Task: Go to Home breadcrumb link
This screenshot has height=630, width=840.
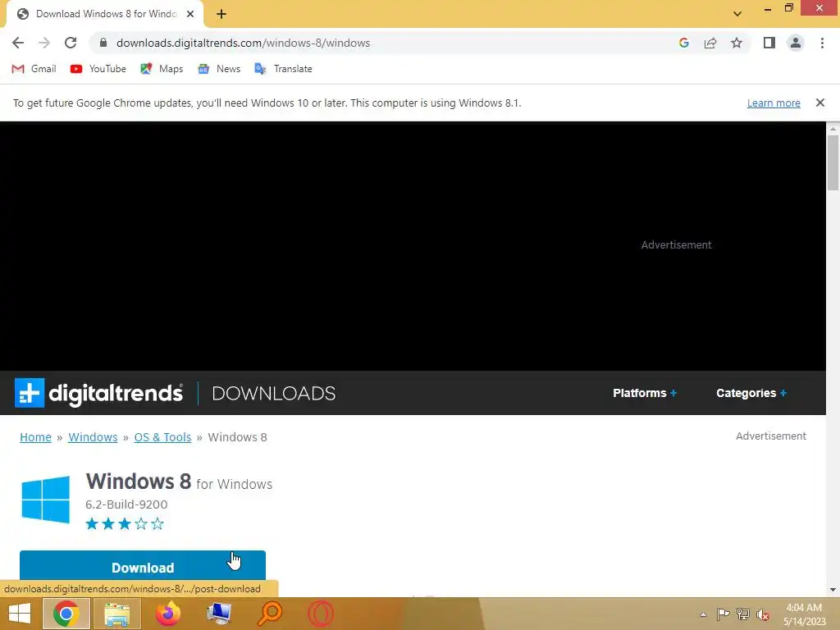Action: (35, 437)
